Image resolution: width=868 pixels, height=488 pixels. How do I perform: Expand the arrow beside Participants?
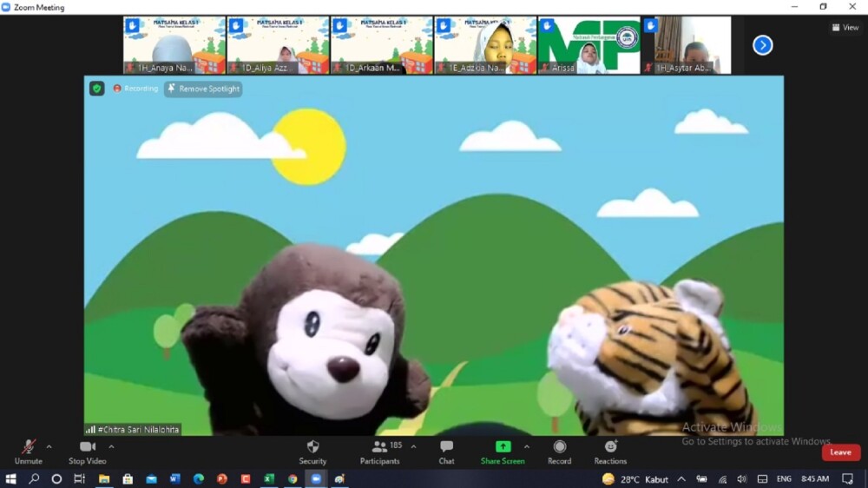(x=413, y=446)
